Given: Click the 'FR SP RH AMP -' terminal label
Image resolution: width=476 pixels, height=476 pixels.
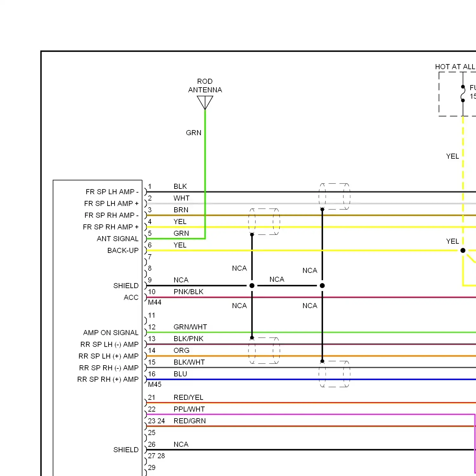Looking at the screenshot, I should click(111, 215).
